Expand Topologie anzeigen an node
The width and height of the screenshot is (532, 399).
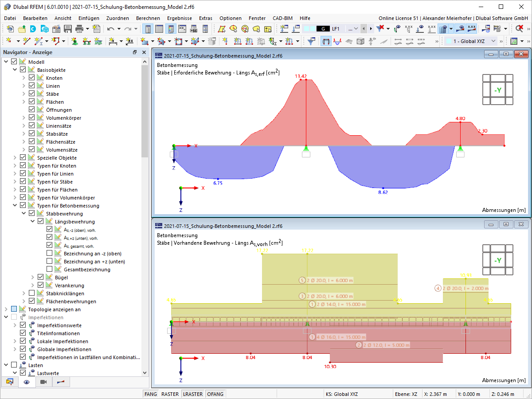point(6,309)
